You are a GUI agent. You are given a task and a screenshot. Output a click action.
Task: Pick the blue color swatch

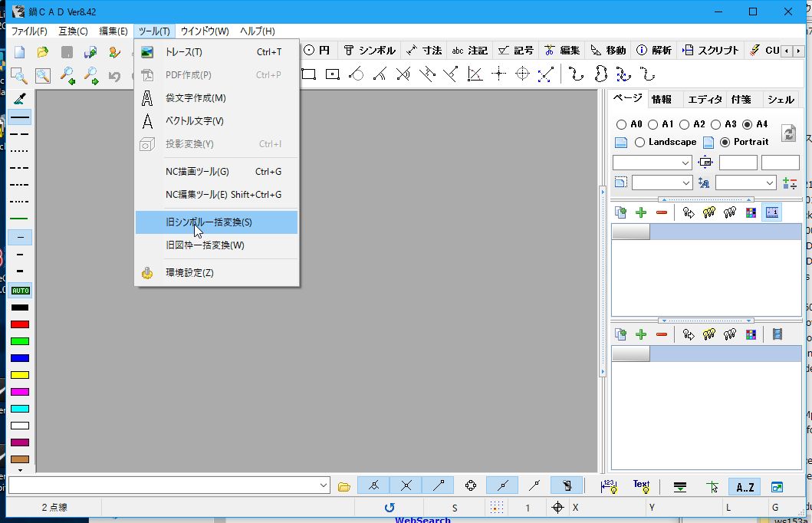pyautogui.click(x=20, y=358)
